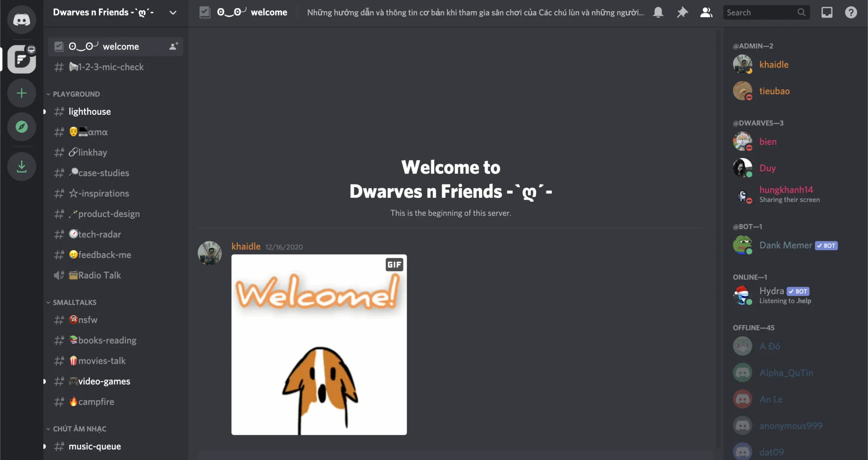Click the tieubao member name

[774, 91]
